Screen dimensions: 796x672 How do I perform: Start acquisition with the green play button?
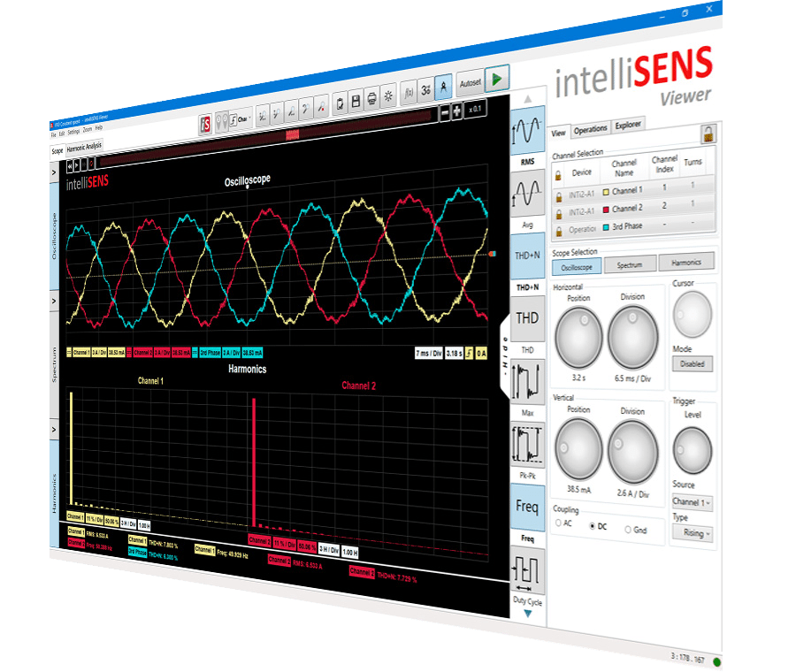pyautogui.click(x=496, y=79)
